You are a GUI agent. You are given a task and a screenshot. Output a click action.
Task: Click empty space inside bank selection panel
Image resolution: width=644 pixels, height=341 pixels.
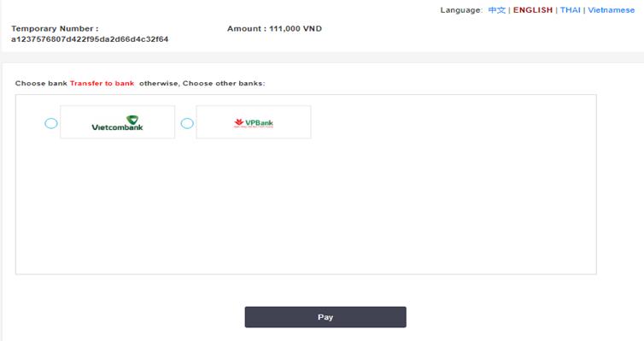point(306,205)
